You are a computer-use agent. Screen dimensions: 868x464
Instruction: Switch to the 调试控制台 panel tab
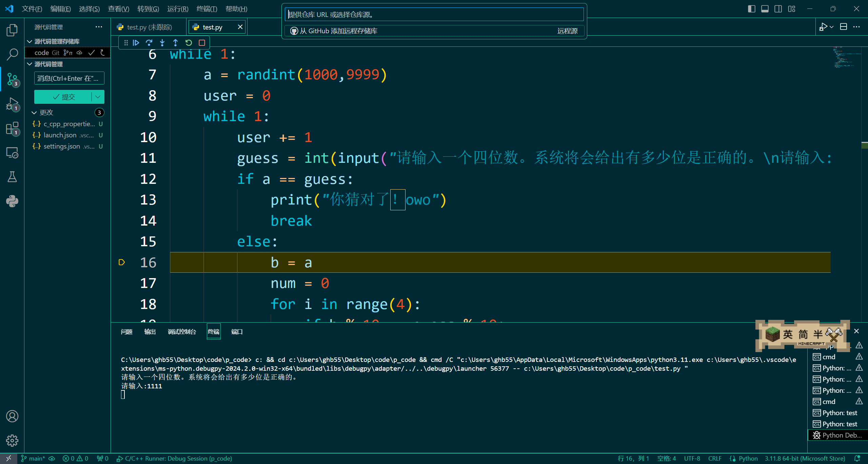[x=182, y=332]
